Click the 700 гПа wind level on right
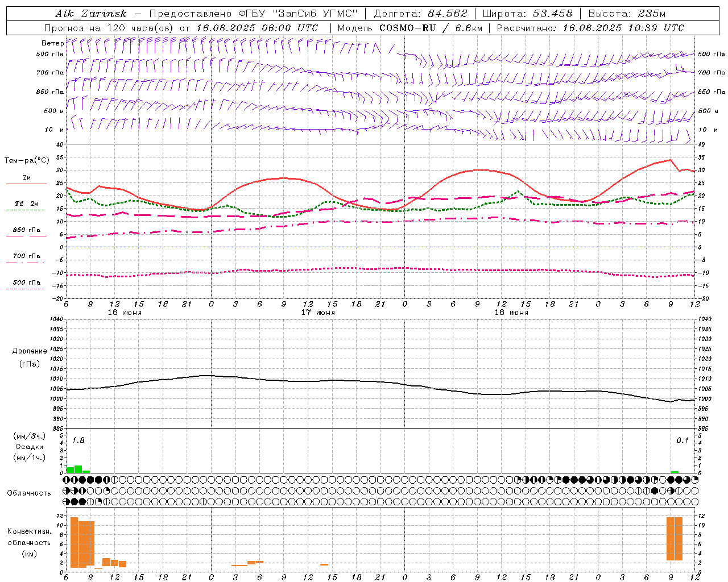Image resolution: width=728 pixels, height=582 pixels. coord(712,73)
